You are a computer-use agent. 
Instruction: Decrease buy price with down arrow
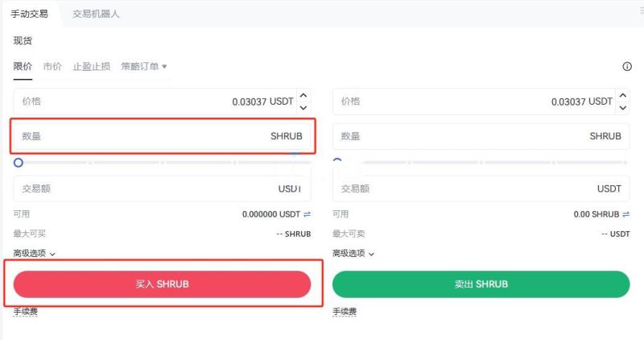[303, 107]
